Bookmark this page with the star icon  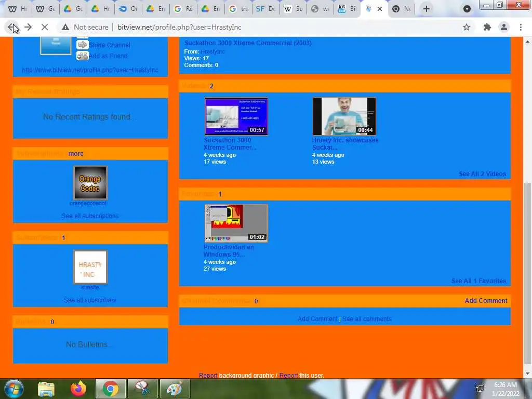click(467, 27)
